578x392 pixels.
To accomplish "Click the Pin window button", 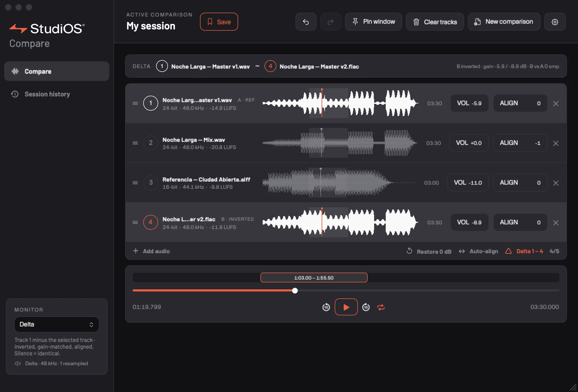I will (373, 22).
